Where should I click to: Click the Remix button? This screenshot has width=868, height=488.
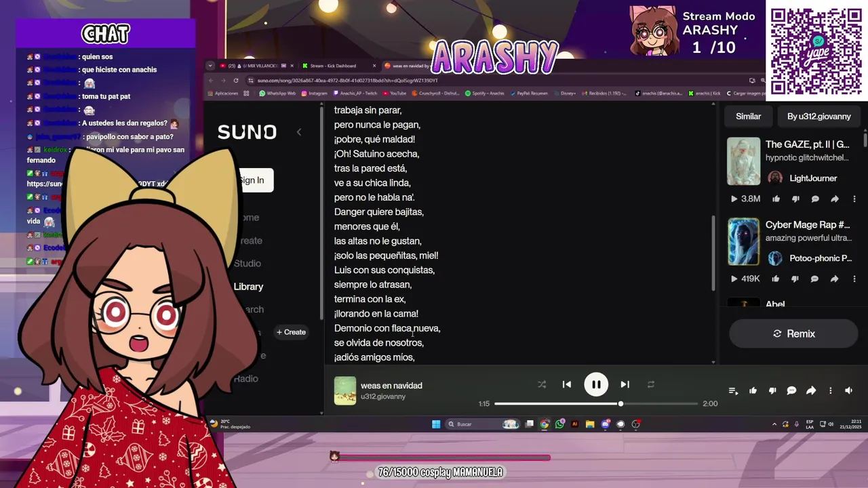(x=794, y=333)
